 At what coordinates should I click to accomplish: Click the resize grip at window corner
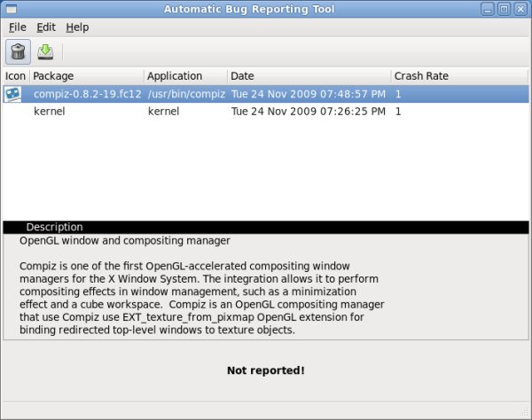[x=524, y=412]
